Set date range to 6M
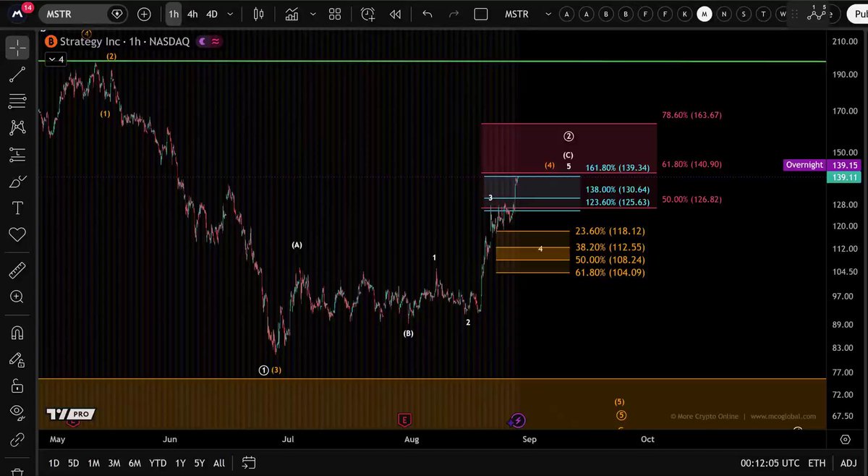This screenshot has width=868, height=476. click(x=135, y=463)
